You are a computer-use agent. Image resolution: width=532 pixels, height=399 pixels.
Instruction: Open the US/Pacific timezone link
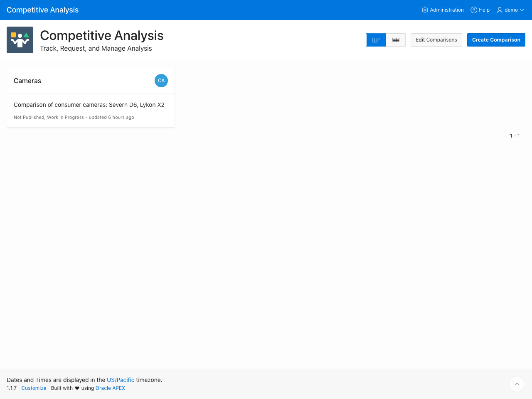click(121, 380)
